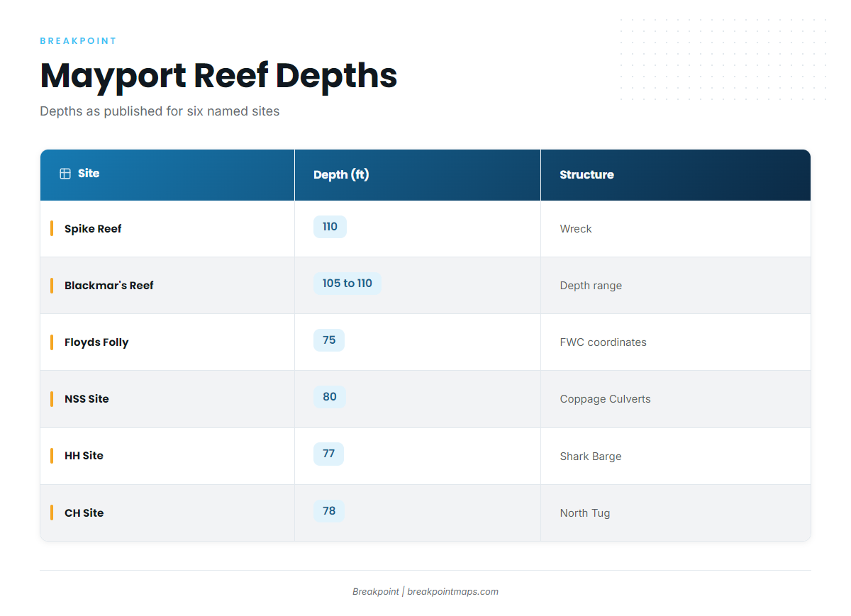
Task: Select the Floyds Folly site name
Action: pyautogui.click(x=96, y=342)
